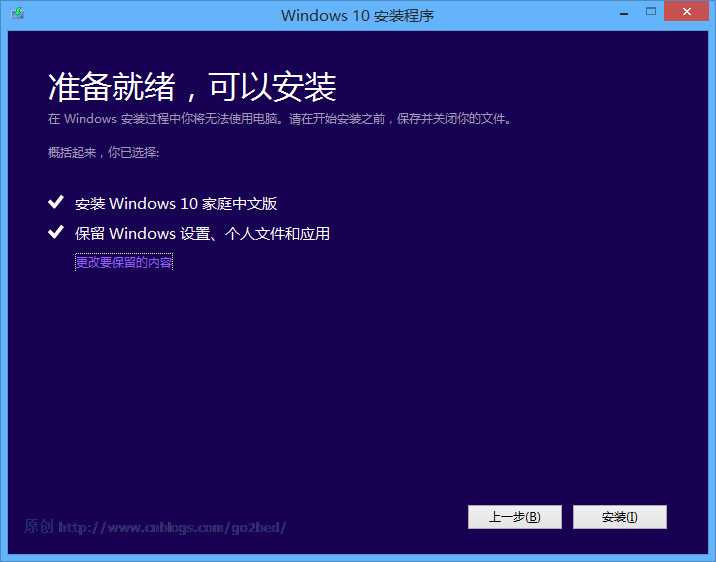Click the notice about saving and closing files
Screen dimensions: 716x562
pos(279,119)
